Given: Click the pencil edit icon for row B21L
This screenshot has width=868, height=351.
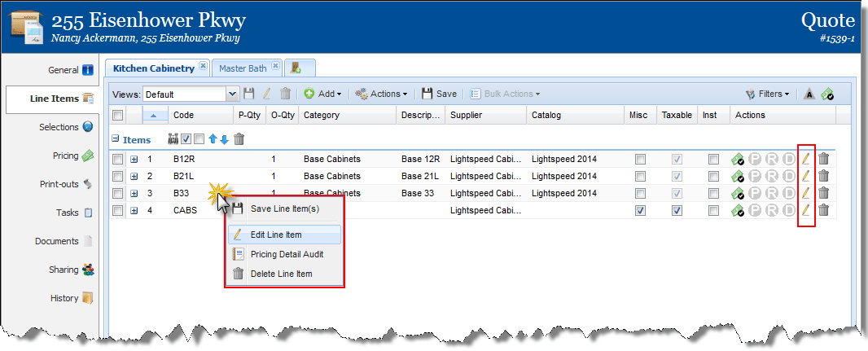Looking at the screenshot, I should 806,176.
